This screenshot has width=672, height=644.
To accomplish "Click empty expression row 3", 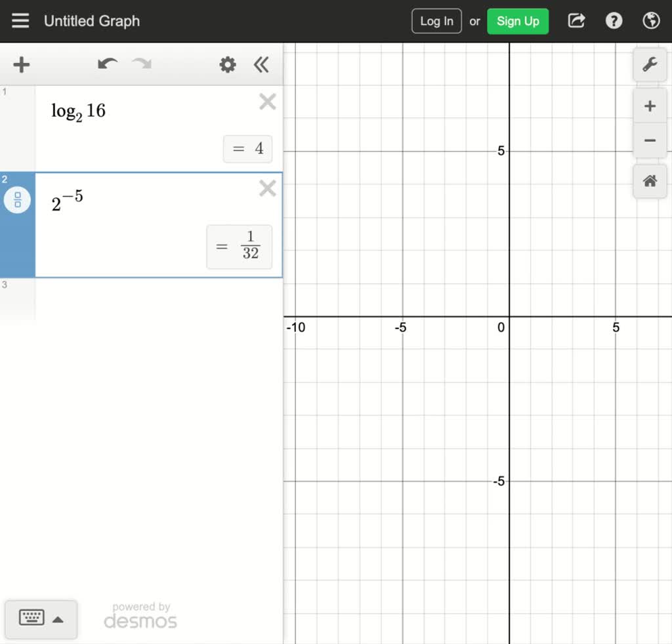I will click(x=157, y=299).
